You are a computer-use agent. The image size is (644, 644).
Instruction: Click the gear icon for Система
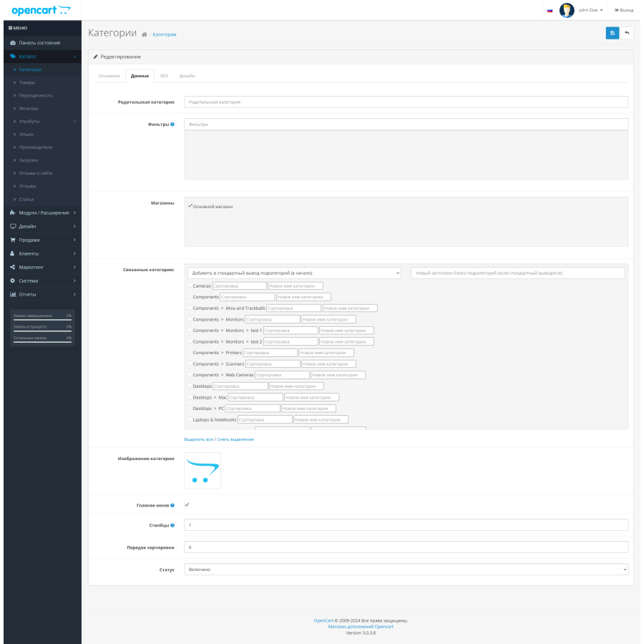coord(13,280)
